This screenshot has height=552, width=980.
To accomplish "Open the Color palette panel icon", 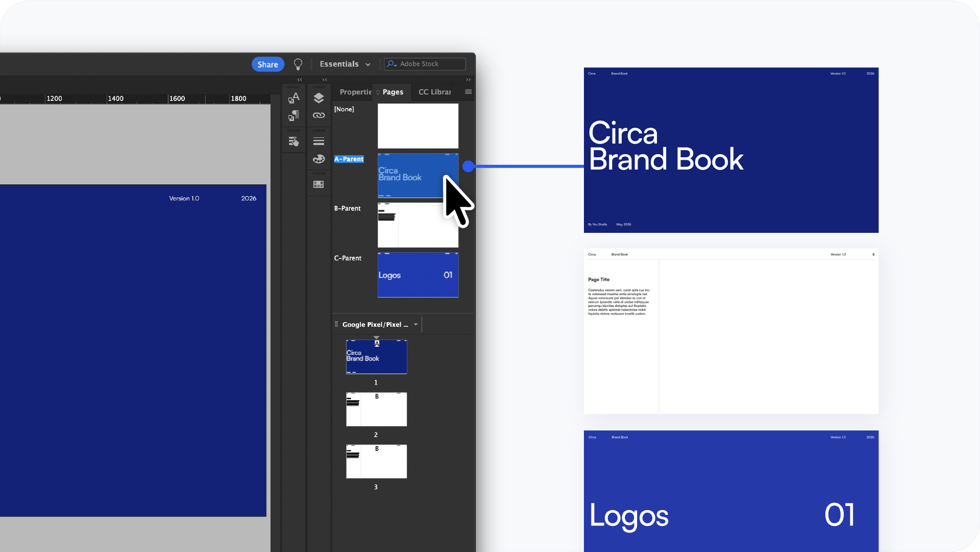I will tap(318, 159).
